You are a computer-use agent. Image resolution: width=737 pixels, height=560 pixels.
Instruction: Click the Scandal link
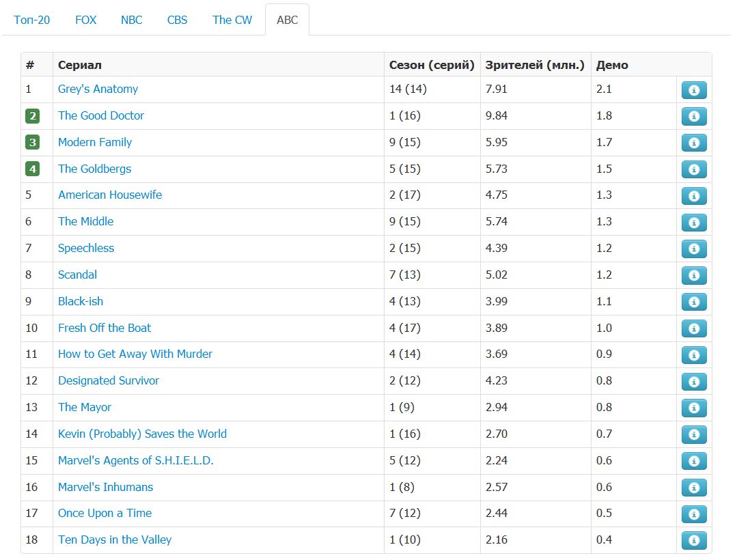click(78, 275)
